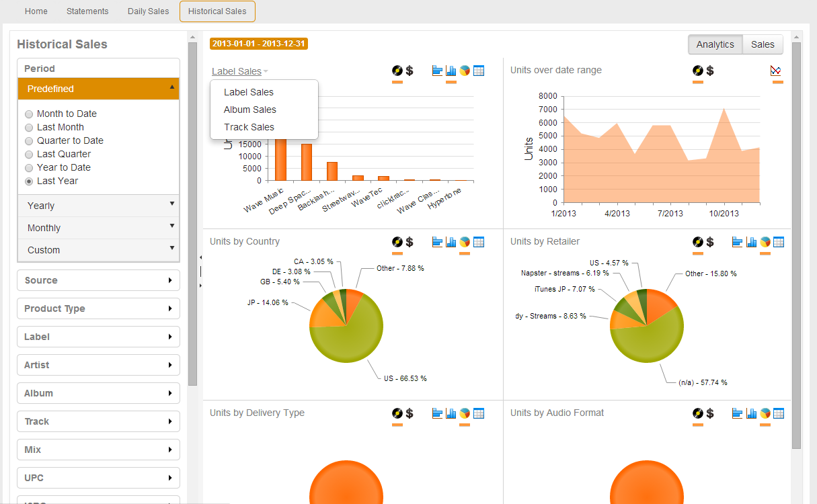Expand the Artist filter

tap(98, 365)
